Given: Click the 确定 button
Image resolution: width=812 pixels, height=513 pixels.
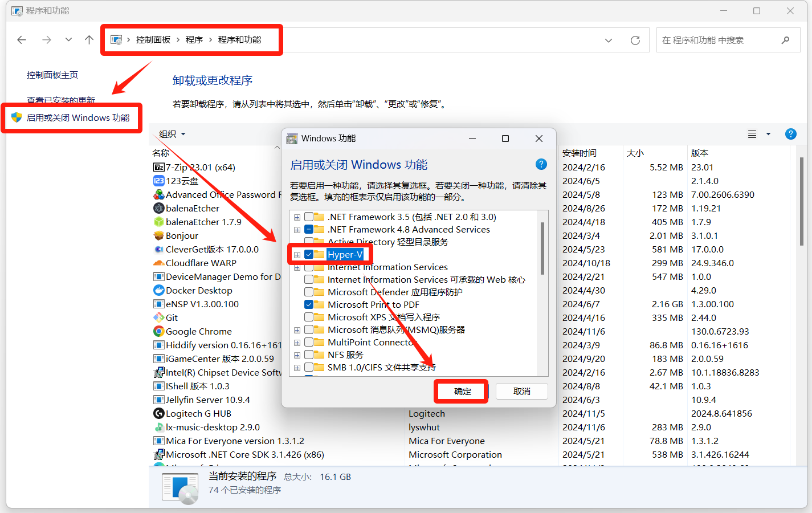Looking at the screenshot, I should pos(462,392).
